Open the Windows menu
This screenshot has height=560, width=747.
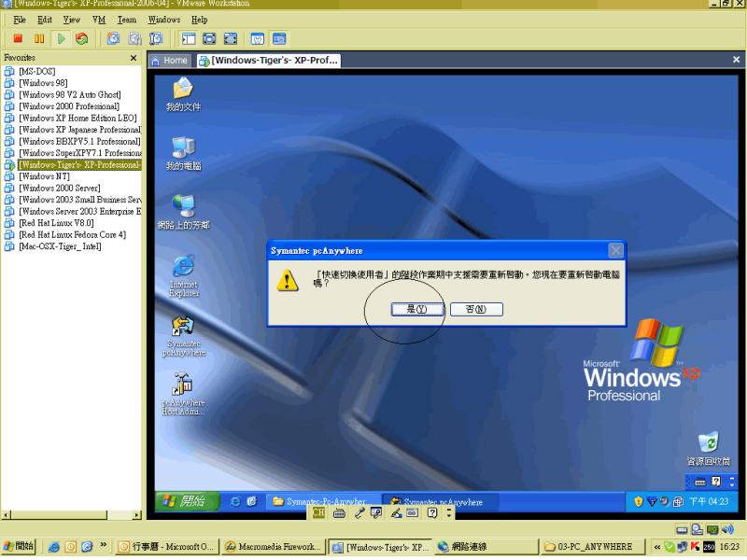pos(164,20)
